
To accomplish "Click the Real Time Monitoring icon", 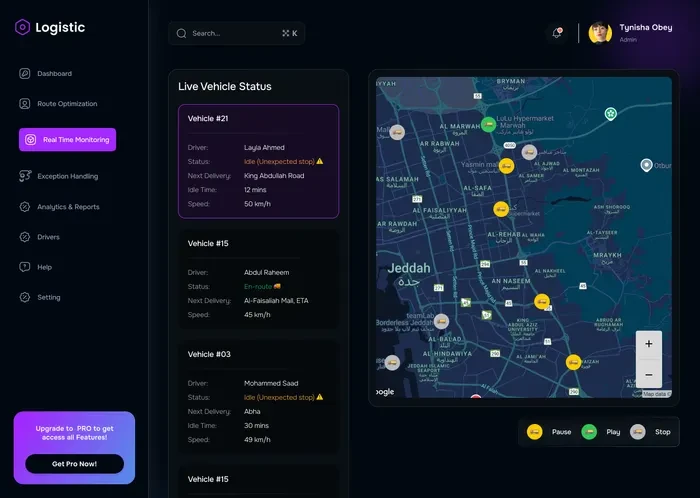I will click(30, 140).
